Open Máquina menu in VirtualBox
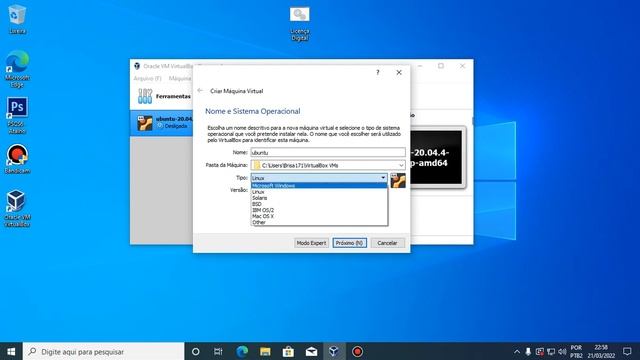The height and width of the screenshot is (360, 640). click(180, 78)
